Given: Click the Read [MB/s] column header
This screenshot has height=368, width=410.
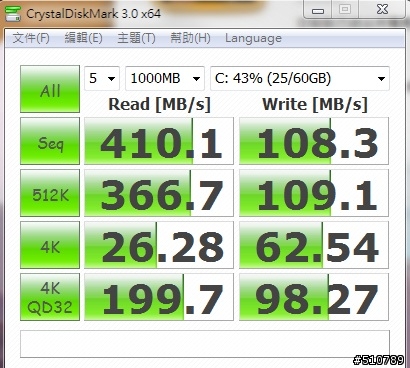Looking at the screenshot, I should (x=160, y=105).
